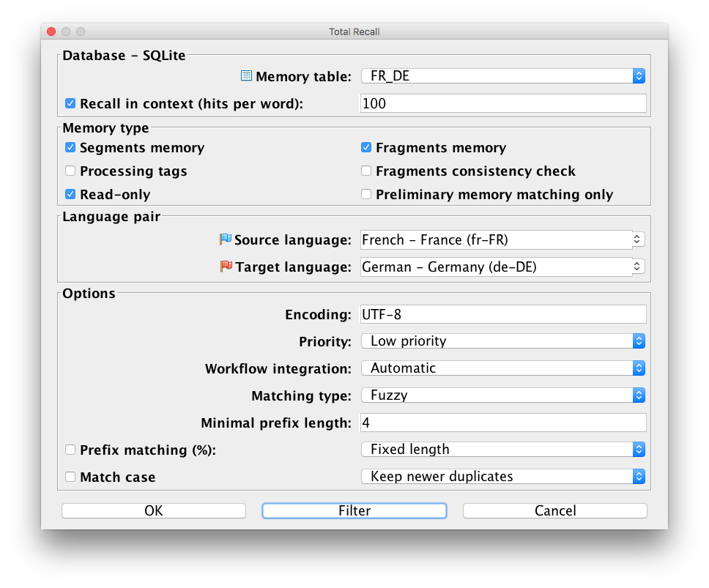This screenshot has width=709, height=588.
Task: Click the Workflow integration label
Action: point(278,369)
